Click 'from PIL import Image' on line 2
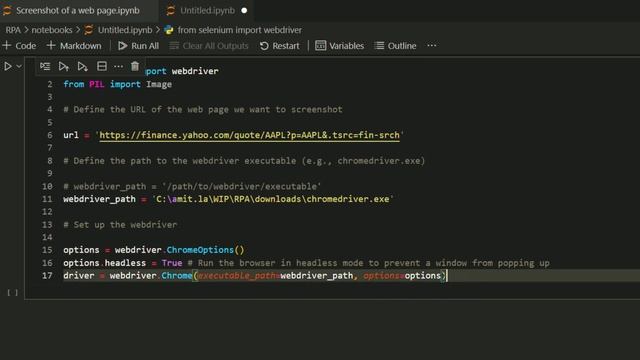This screenshot has height=360, width=640. point(118,84)
